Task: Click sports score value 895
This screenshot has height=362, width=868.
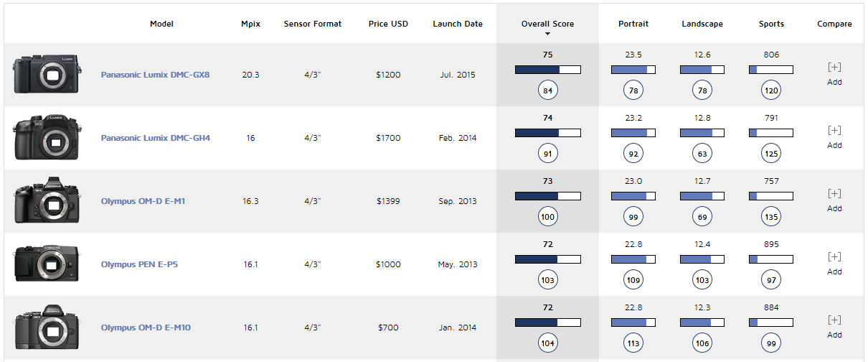Action: (x=771, y=244)
